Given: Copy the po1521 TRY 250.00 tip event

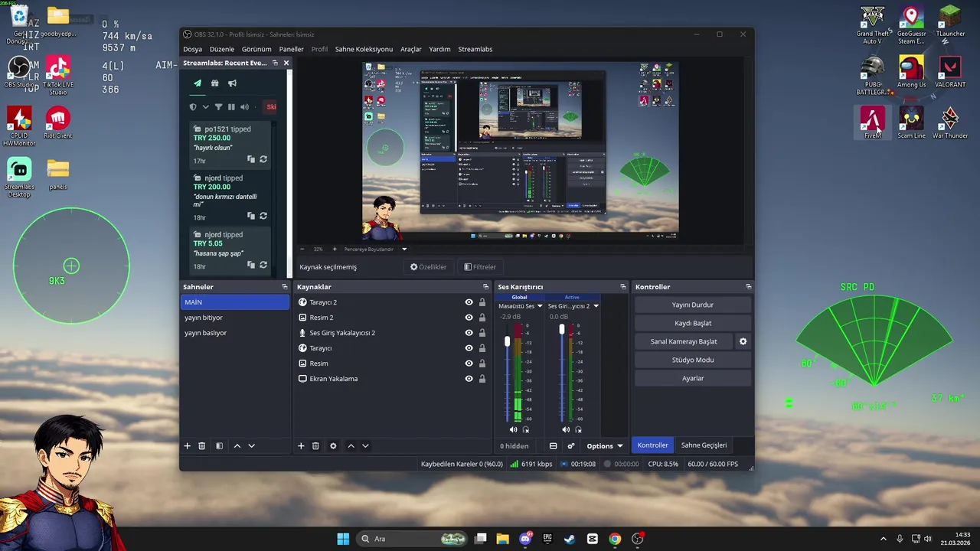Looking at the screenshot, I should tap(250, 159).
